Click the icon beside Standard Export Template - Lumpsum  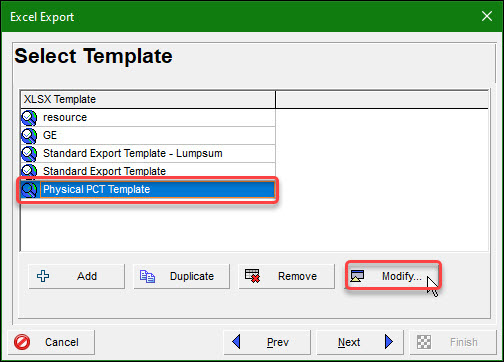point(29,154)
